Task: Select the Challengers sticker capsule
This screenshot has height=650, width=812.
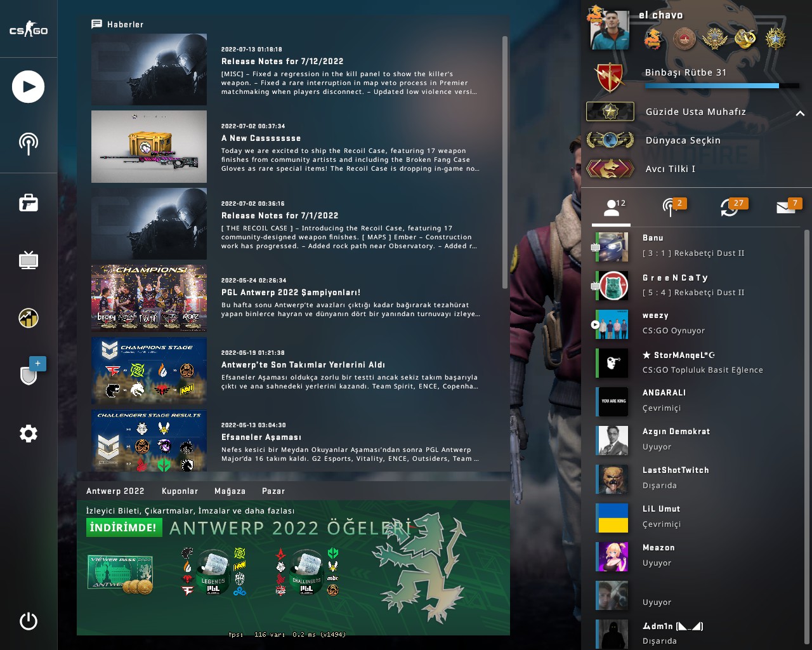Action: point(307,572)
